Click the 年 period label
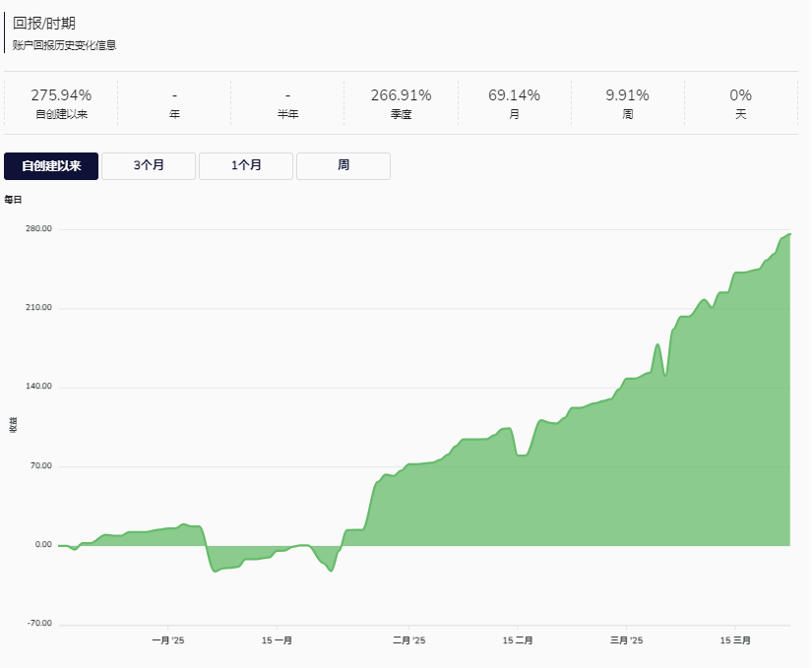812x668 pixels. tap(174, 114)
